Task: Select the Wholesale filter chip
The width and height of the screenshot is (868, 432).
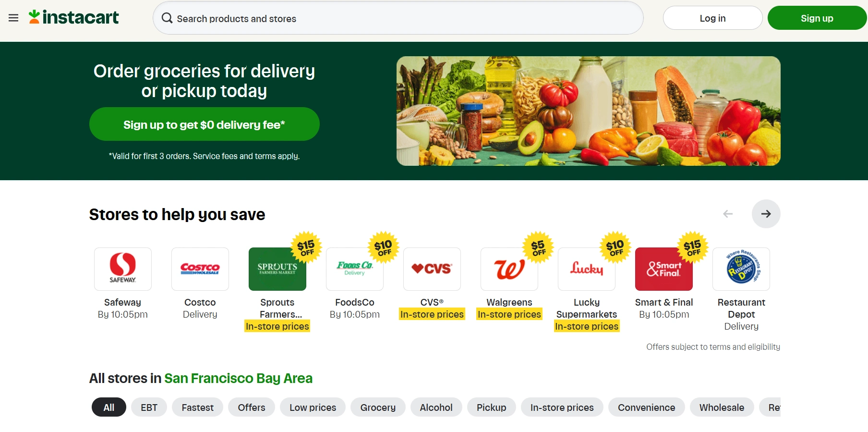Action: click(x=722, y=407)
